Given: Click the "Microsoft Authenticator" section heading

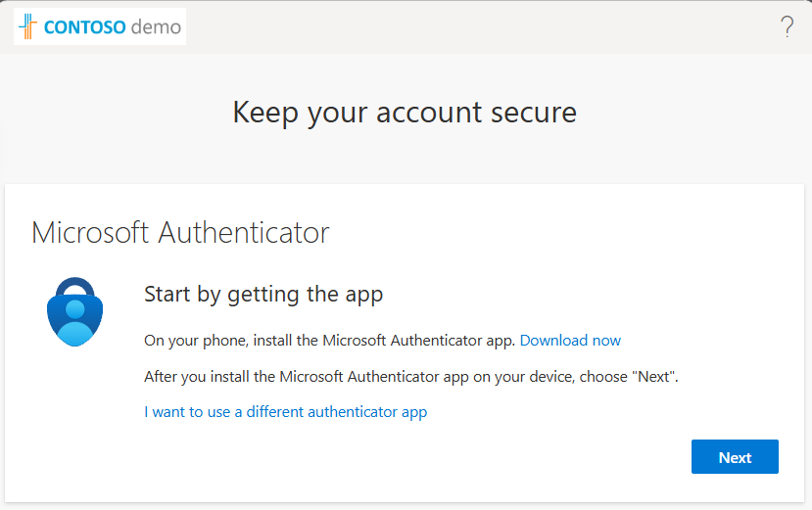Looking at the screenshot, I should [x=180, y=232].
